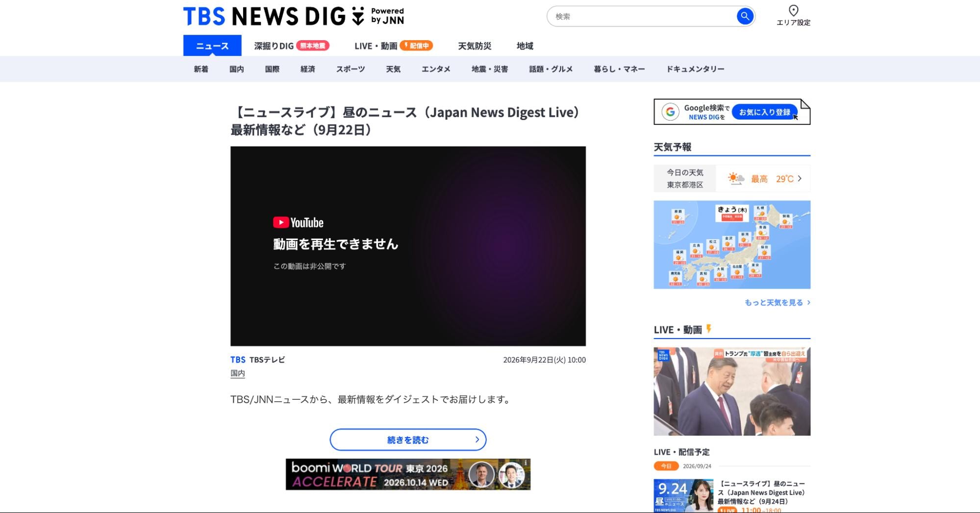The width and height of the screenshot is (980, 513).
Task: Select 国際 category
Action: (x=272, y=69)
